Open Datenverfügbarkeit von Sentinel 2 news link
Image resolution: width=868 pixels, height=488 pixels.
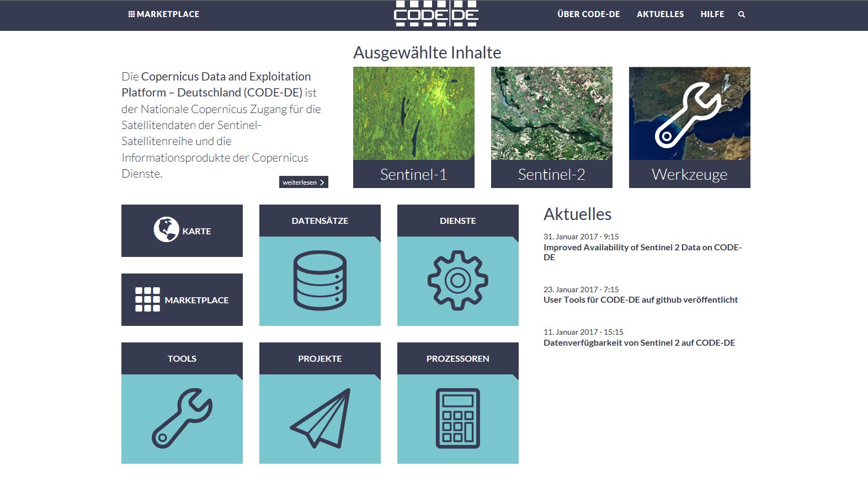639,343
